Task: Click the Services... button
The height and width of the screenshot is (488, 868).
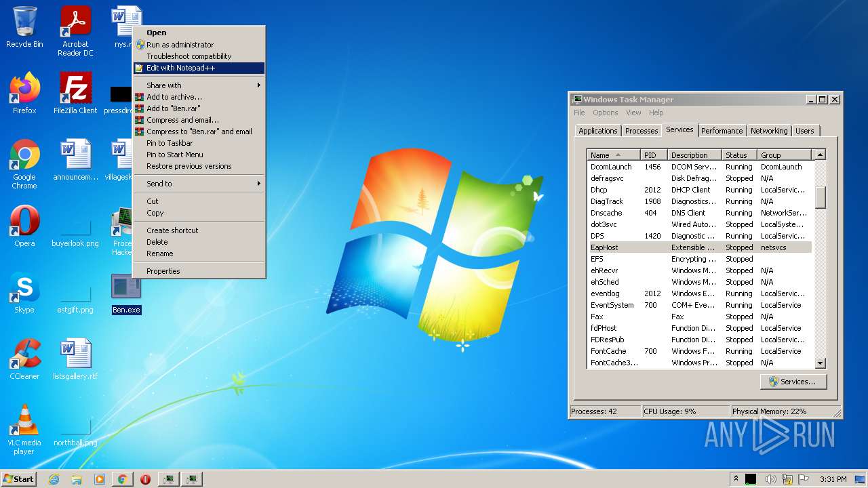Action: [793, 382]
